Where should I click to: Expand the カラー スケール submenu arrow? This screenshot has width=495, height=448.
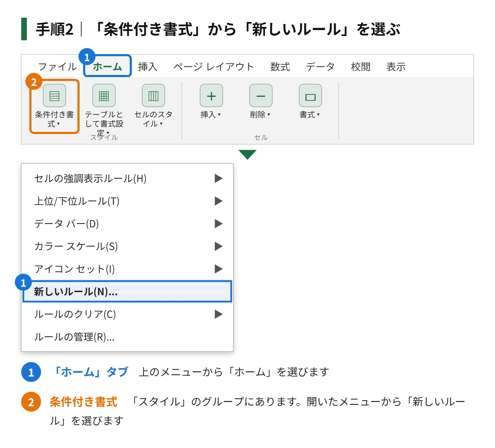219,246
